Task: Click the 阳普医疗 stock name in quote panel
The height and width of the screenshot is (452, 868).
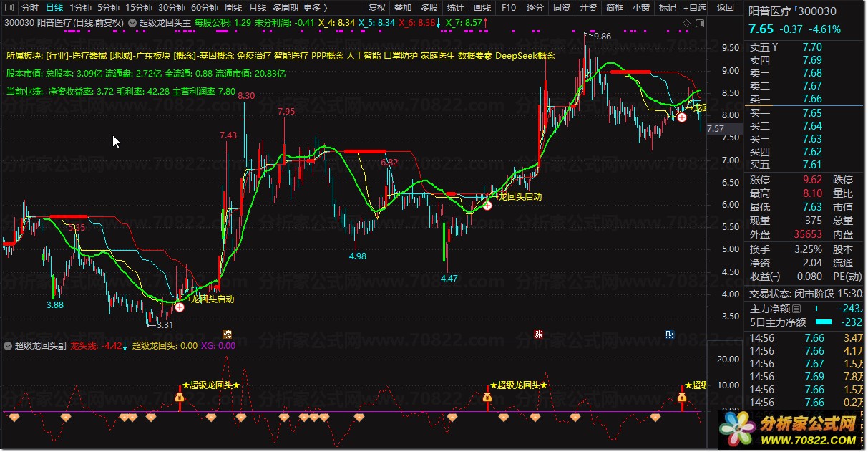Action: pos(769,11)
